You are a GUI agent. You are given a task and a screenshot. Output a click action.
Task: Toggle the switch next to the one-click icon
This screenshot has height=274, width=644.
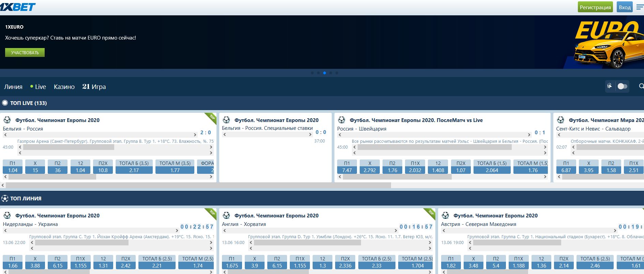pos(622,87)
